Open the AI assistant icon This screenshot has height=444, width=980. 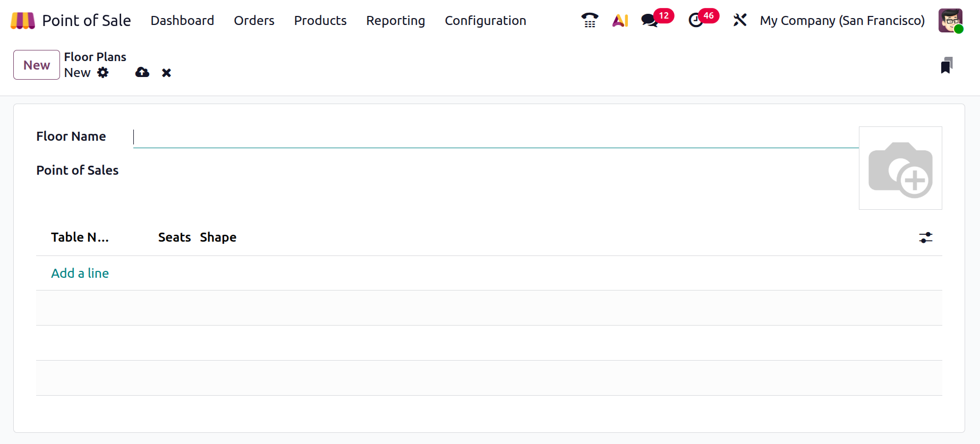click(620, 21)
